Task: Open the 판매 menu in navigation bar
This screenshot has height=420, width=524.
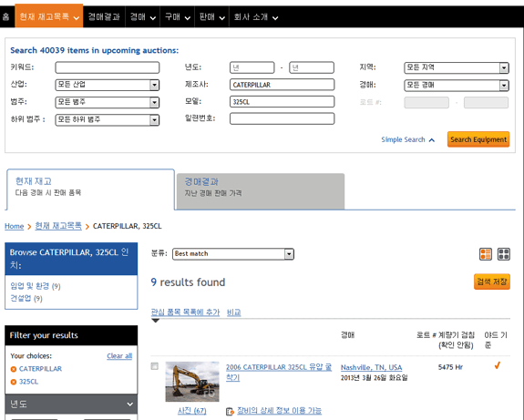Action: click(211, 16)
